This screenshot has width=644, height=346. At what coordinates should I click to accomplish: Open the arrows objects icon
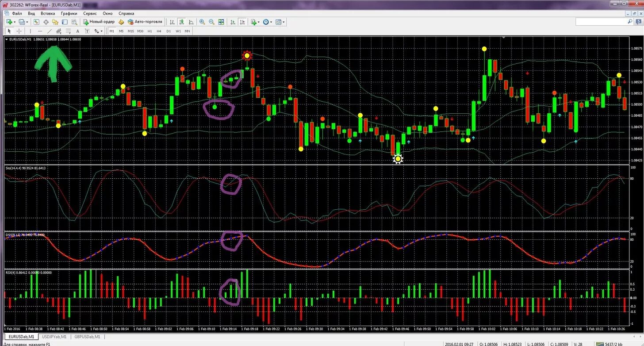coord(96,31)
